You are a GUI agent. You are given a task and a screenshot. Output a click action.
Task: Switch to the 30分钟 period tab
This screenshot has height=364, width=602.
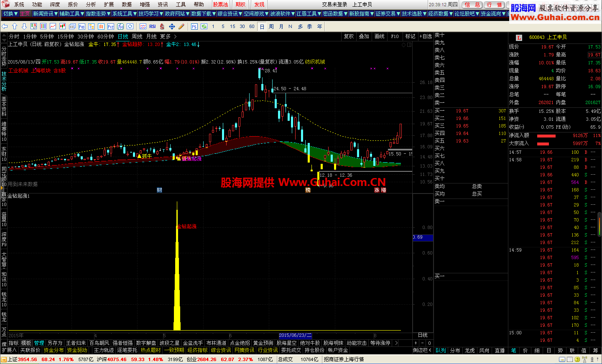pos(86,36)
